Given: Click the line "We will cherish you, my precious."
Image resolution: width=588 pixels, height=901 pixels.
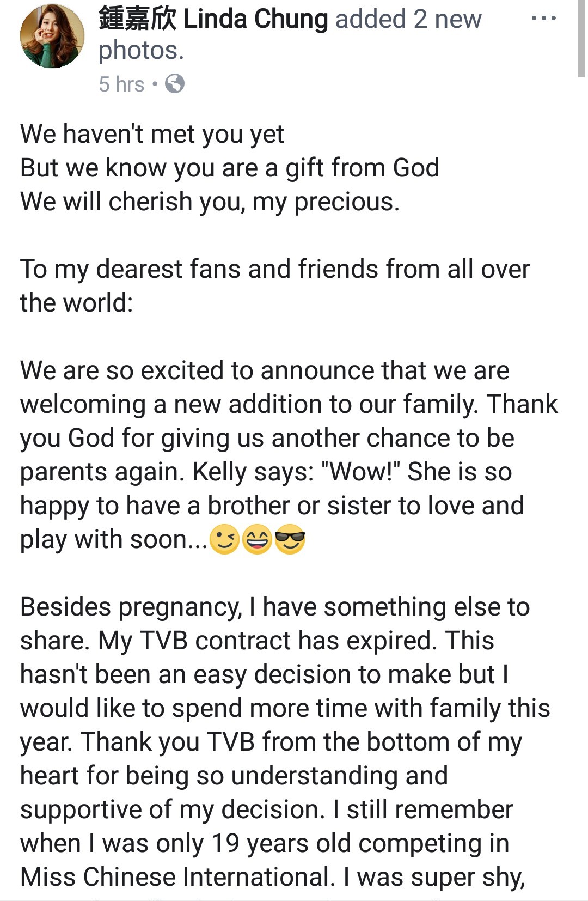Looking at the screenshot, I should (x=210, y=202).
